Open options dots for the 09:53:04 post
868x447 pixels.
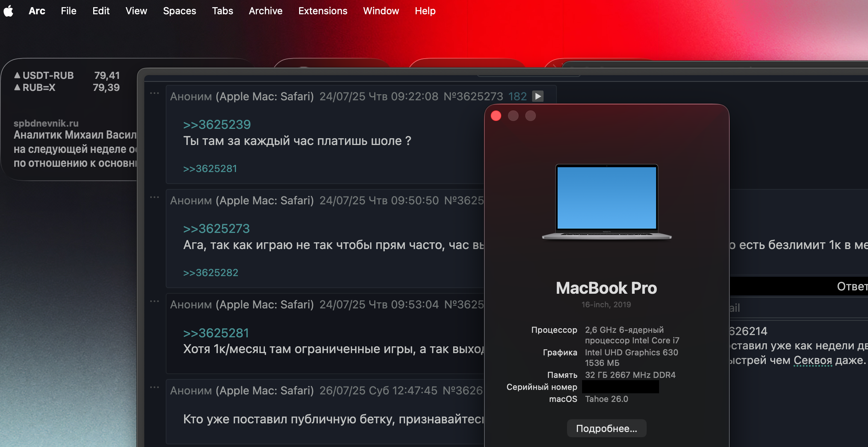tap(154, 301)
